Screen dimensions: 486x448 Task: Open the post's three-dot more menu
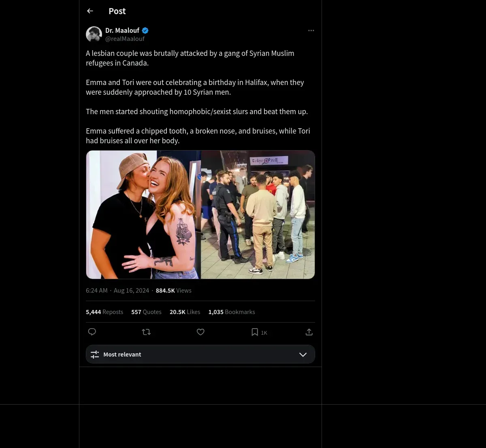coord(311,31)
